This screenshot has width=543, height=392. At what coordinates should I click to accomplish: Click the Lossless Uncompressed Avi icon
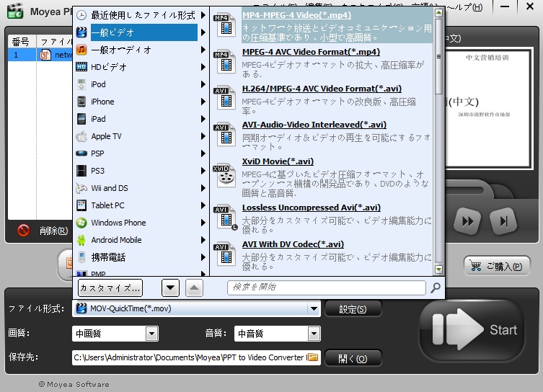226,218
